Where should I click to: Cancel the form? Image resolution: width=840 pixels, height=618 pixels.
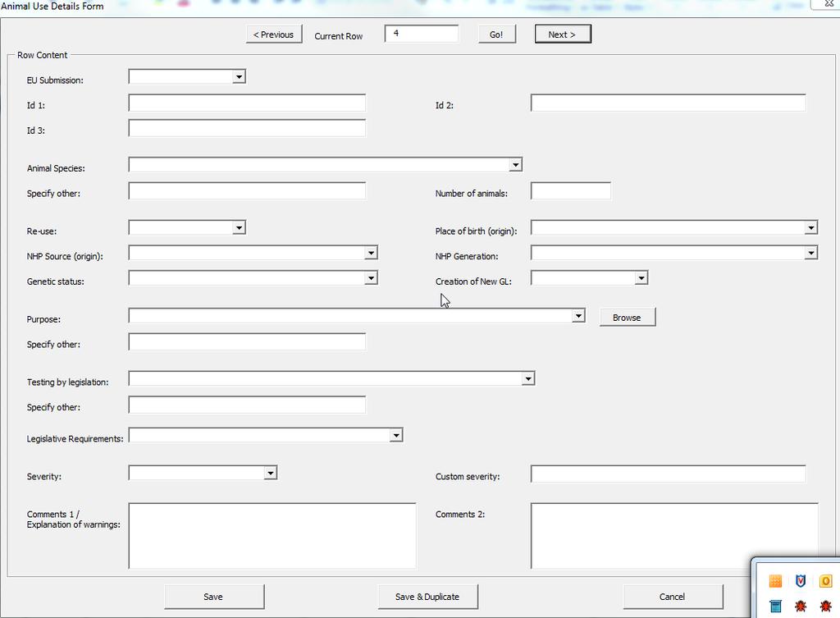click(x=673, y=597)
